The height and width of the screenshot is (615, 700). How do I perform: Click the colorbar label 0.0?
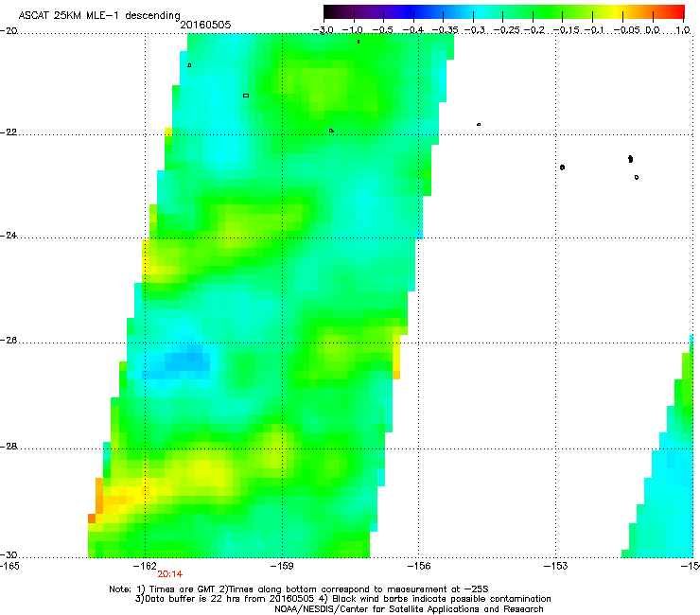click(653, 30)
